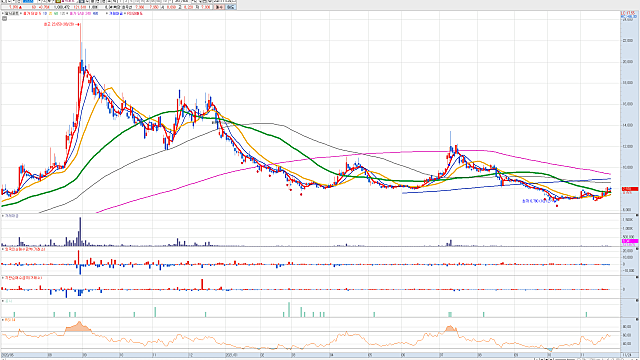The height and width of the screenshot is (360, 640).
Task: Click the magenta volume tag on right axis
Action: point(630,241)
